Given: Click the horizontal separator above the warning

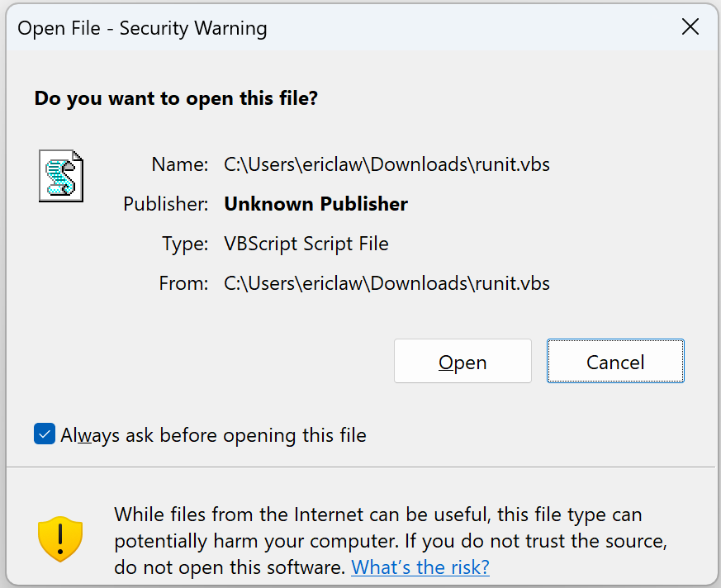Looking at the screenshot, I should (360, 467).
